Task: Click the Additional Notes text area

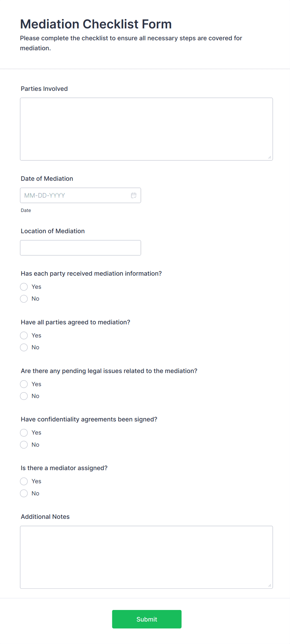Action: click(x=146, y=557)
